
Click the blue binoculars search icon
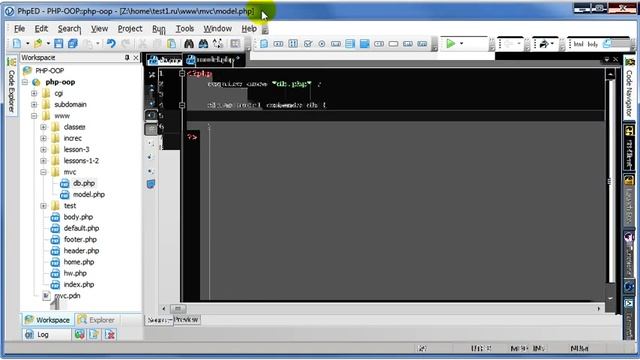[203, 43]
